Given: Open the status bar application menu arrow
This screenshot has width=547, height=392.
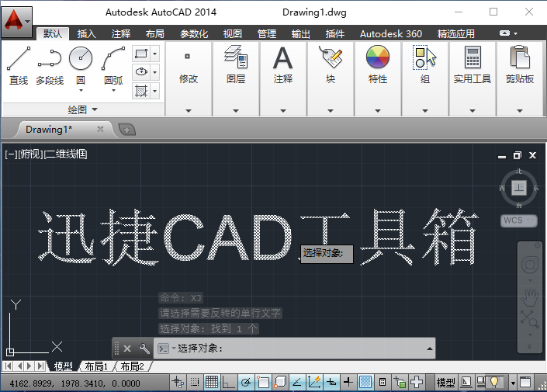Looking at the screenshot, I should pos(513,383).
